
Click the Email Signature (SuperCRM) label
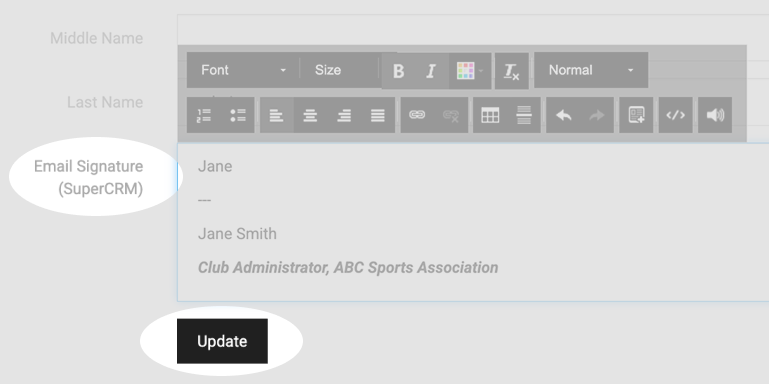(88, 177)
